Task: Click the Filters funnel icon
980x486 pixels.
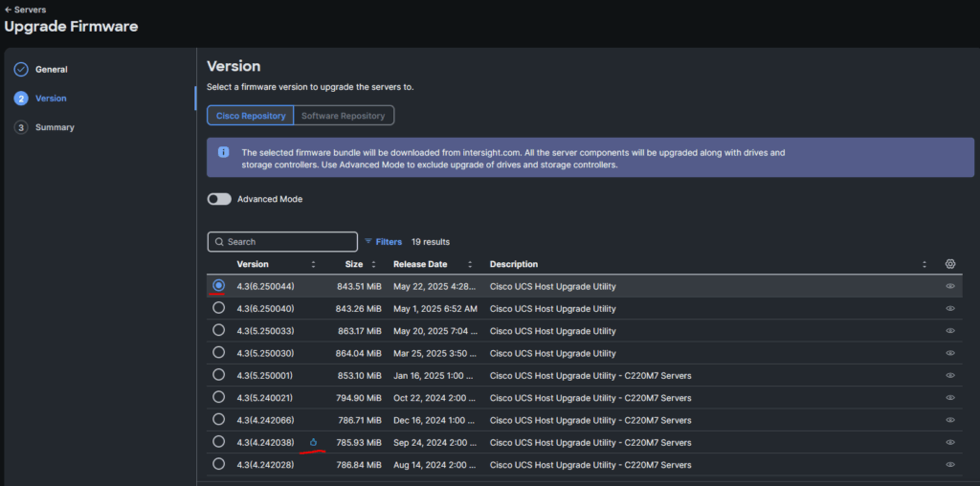Action: tap(368, 241)
